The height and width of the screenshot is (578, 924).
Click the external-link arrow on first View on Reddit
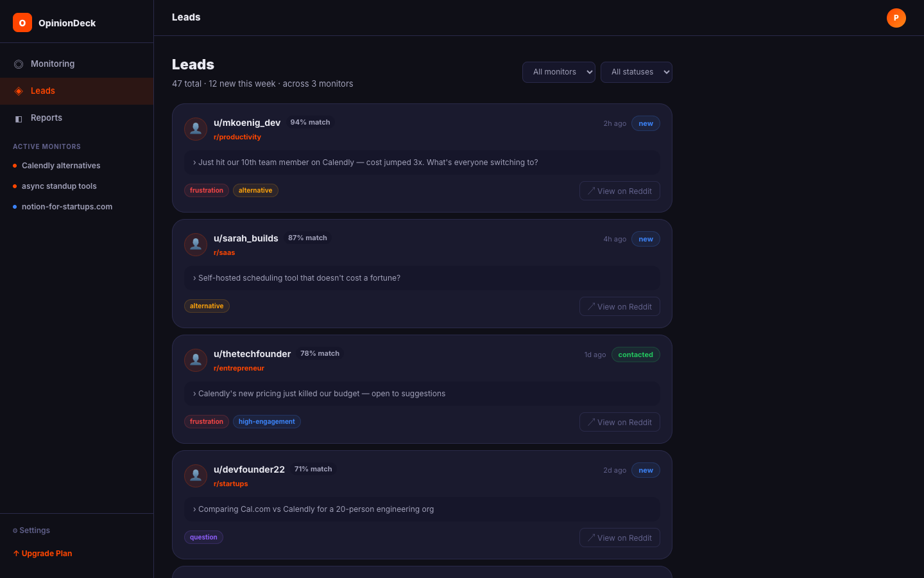click(591, 191)
